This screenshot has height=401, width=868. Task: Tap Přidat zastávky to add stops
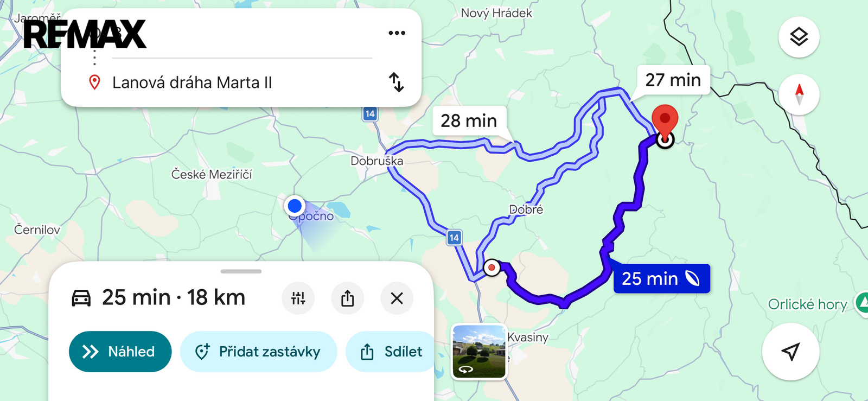[258, 352]
